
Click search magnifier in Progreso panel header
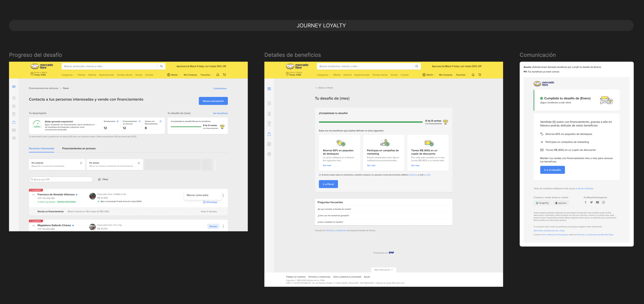[x=161, y=66]
